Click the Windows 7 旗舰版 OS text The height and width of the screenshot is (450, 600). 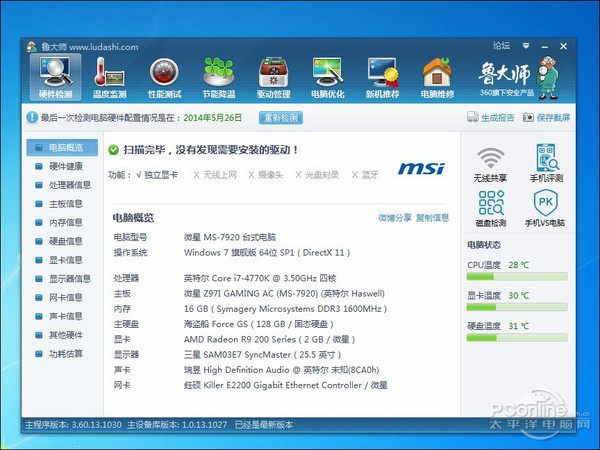coord(267,253)
